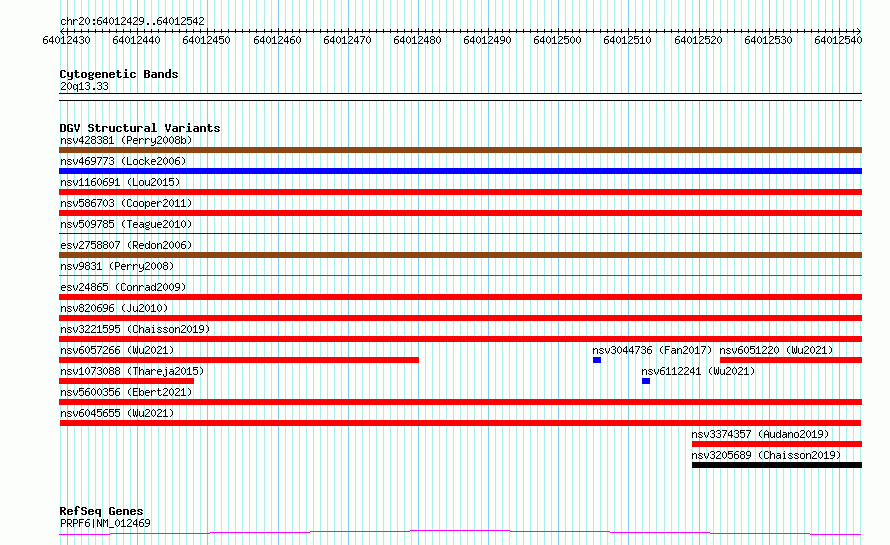The height and width of the screenshot is (545, 890).
Task: Click the red bar under nsv6051220
Action: 791,360
